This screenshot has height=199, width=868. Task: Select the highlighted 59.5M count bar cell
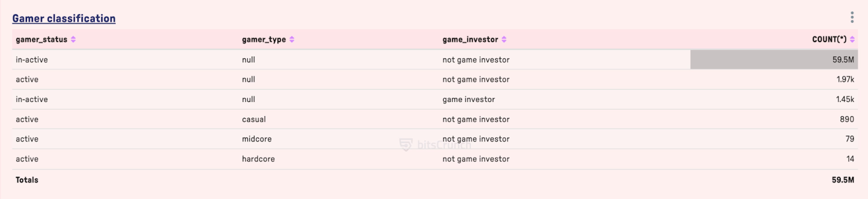coord(774,60)
